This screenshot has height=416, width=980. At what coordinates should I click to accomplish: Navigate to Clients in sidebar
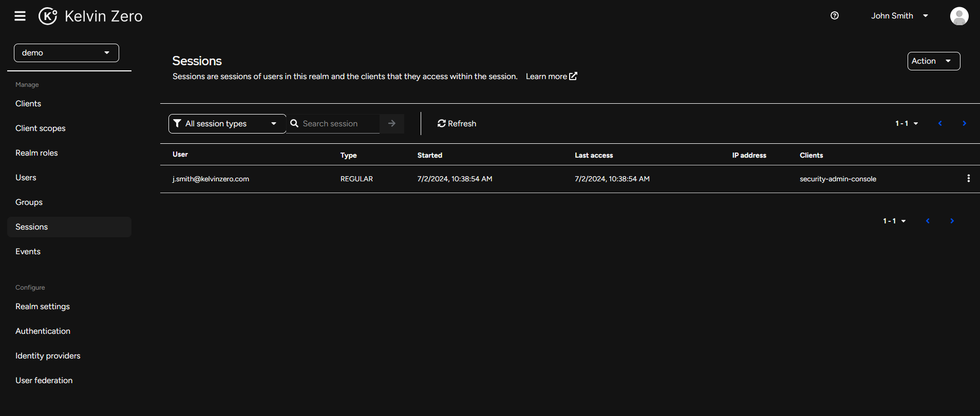pyautogui.click(x=28, y=104)
